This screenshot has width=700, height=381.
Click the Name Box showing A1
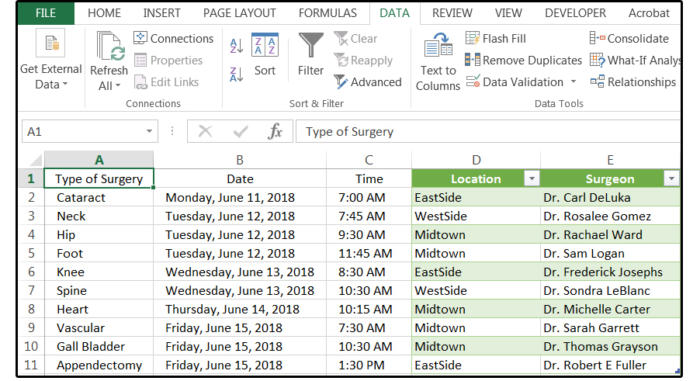coord(89,131)
